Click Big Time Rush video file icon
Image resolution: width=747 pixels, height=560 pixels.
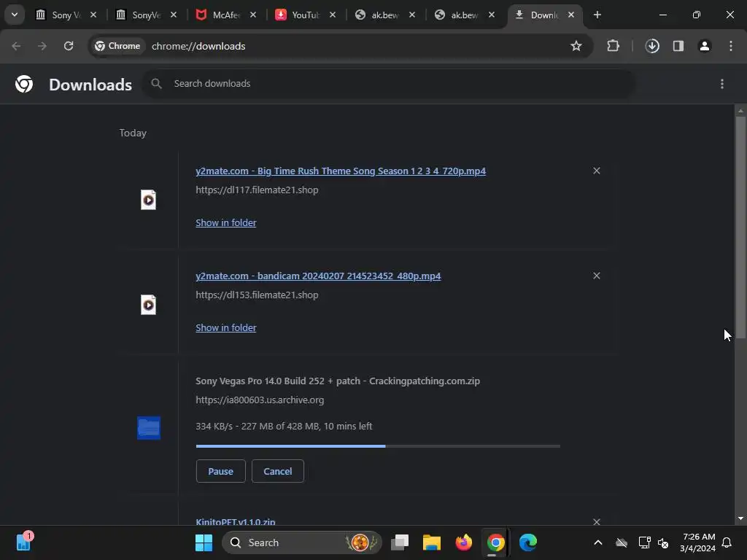coord(148,200)
